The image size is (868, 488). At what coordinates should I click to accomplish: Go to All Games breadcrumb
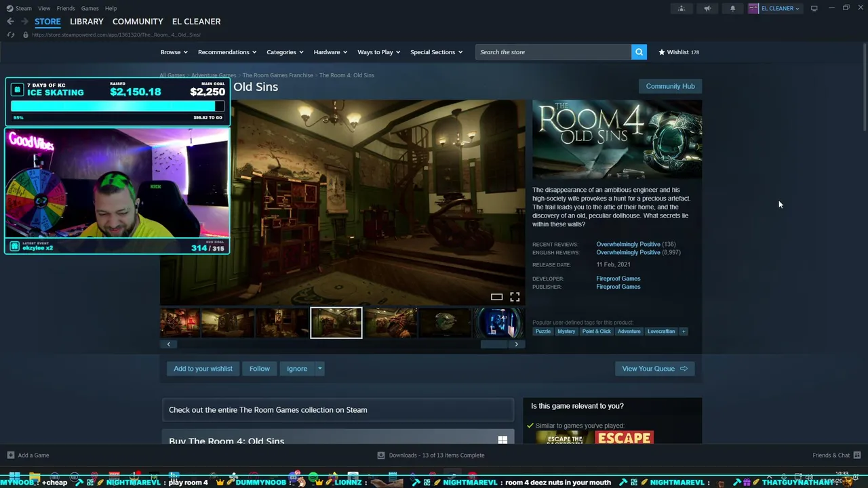coord(172,75)
